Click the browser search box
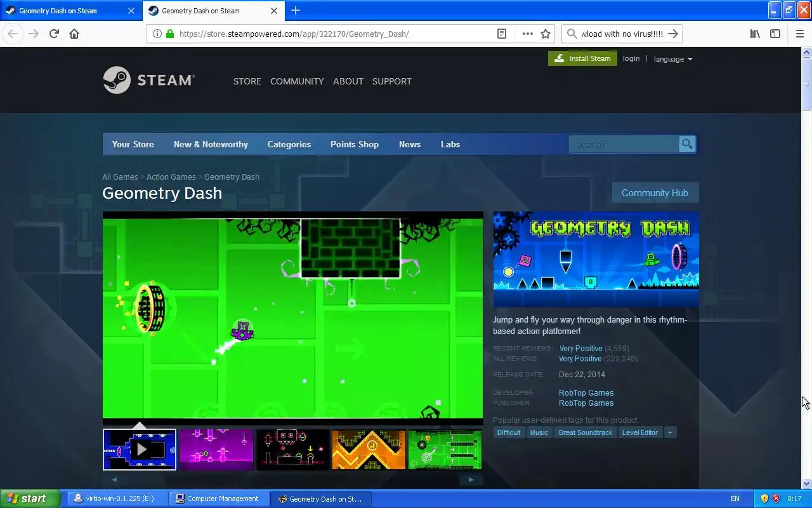The width and height of the screenshot is (812, 508). [x=622, y=34]
